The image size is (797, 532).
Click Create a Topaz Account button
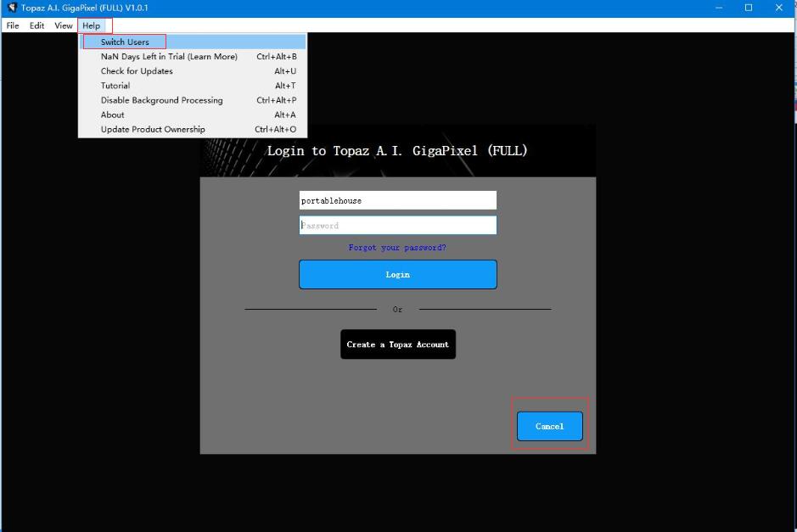pos(397,344)
